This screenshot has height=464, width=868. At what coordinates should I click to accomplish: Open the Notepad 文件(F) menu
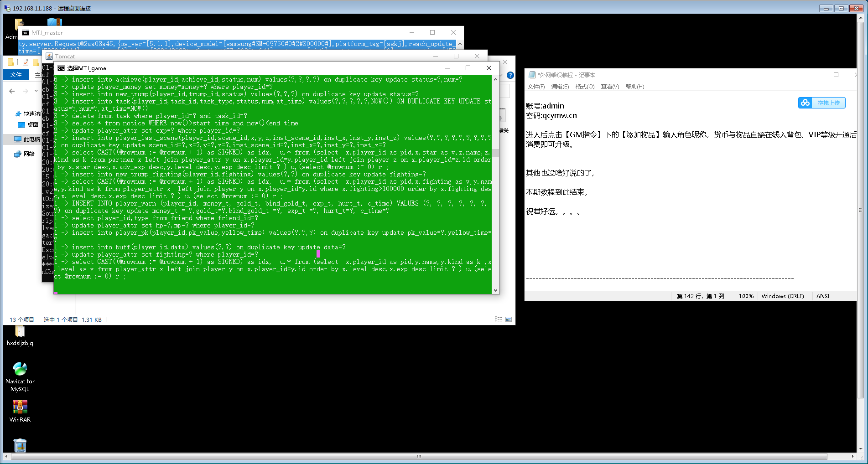(x=536, y=87)
